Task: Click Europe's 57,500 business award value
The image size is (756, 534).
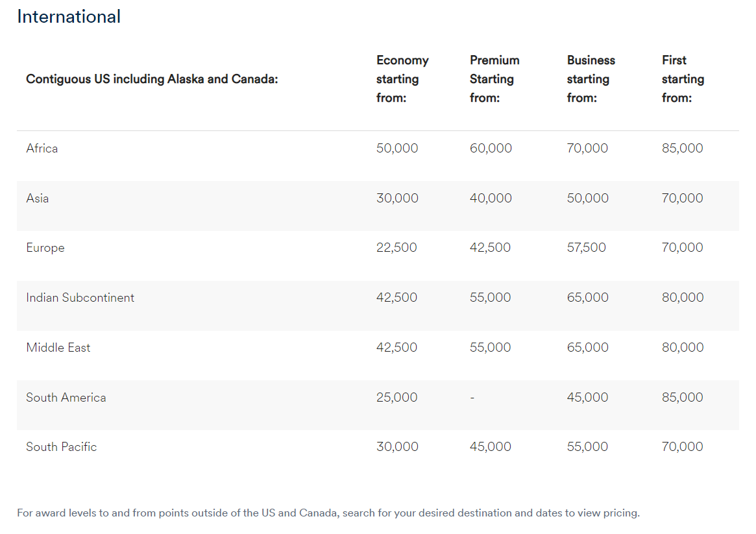Action: click(x=587, y=248)
